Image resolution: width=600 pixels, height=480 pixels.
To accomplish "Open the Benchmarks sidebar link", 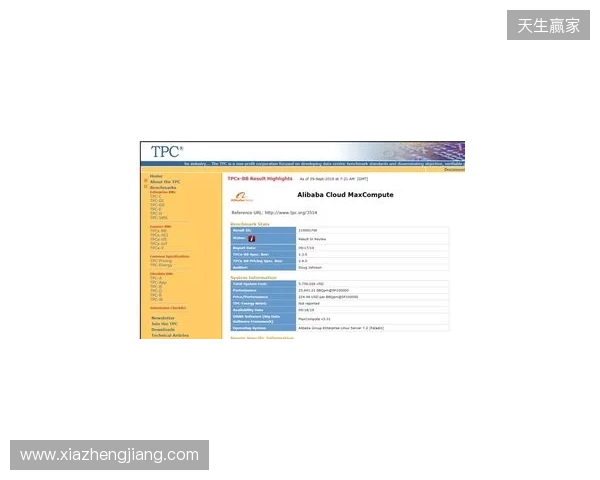I will click(163, 188).
